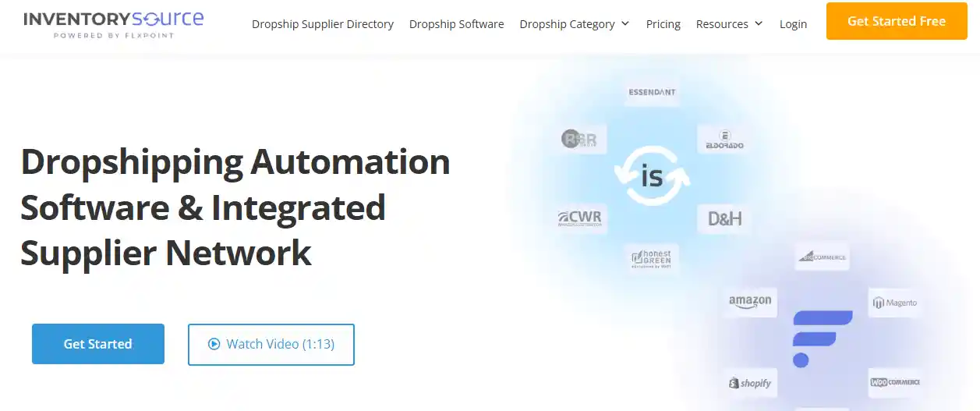Click the Honest Green supplier logo
This screenshot has height=411, width=980.
652,259
